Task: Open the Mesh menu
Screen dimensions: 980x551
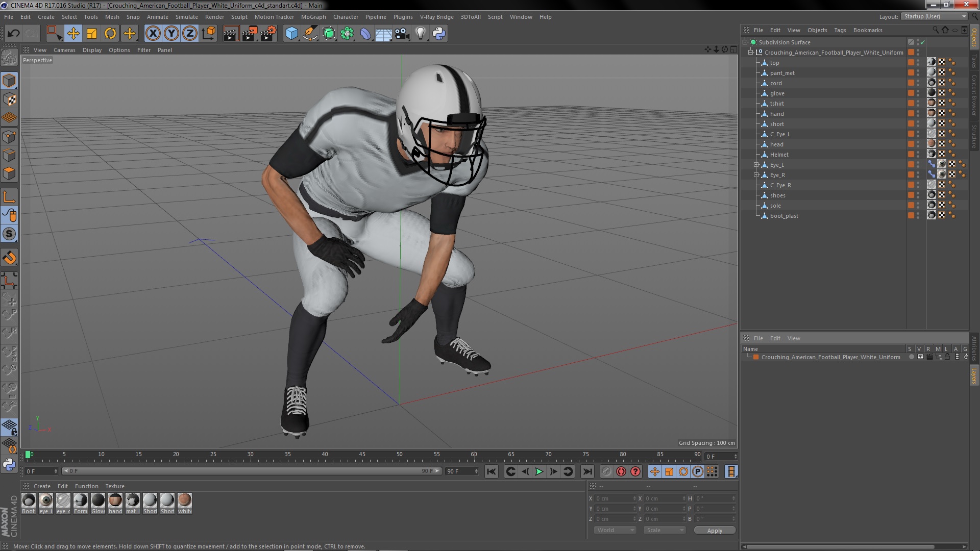Action: (112, 17)
